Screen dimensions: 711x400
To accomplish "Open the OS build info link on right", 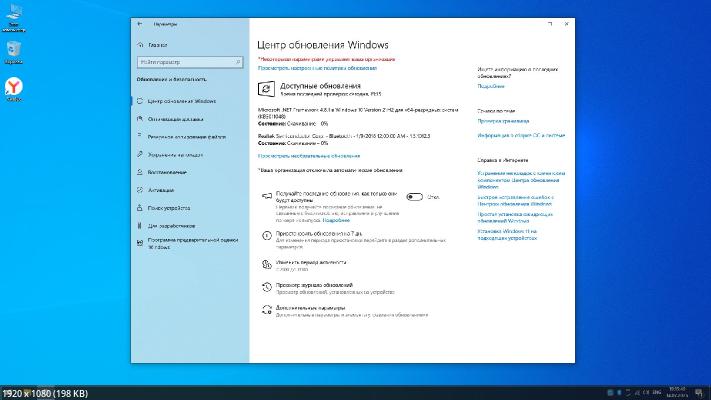I will (x=521, y=135).
